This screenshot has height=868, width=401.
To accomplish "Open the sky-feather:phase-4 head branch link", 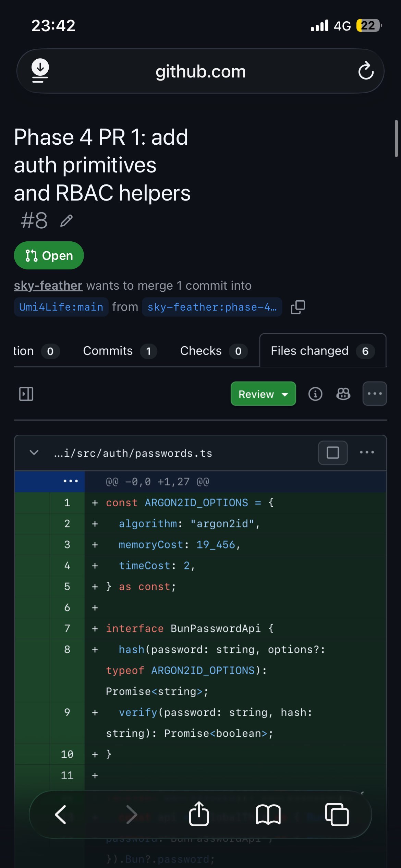I will [212, 307].
